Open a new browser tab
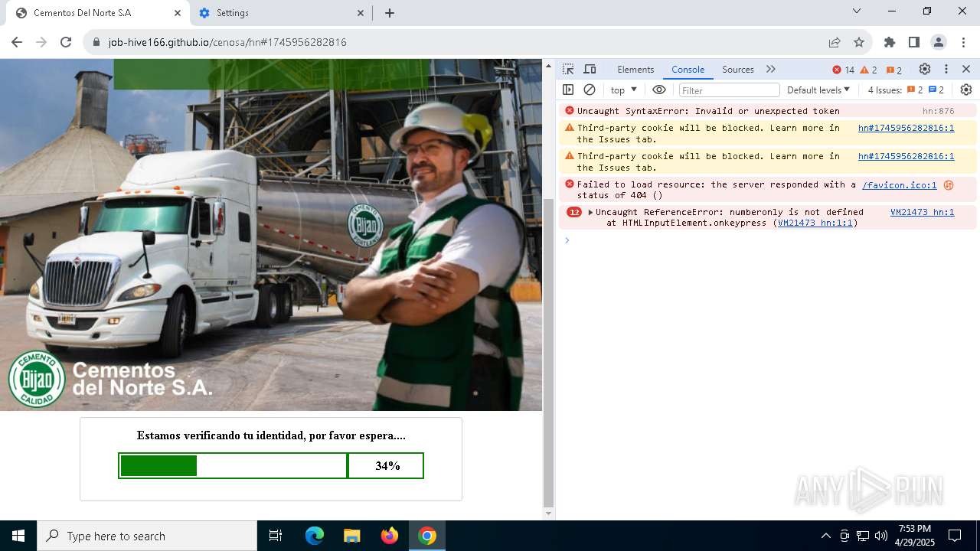 [390, 13]
